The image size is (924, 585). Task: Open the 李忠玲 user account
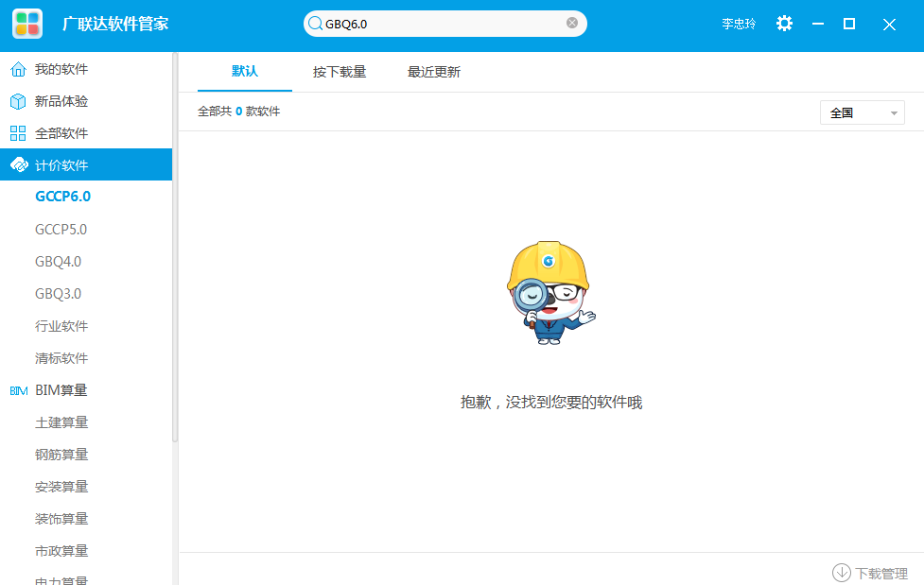pyautogui.click(x=739, y=24)
